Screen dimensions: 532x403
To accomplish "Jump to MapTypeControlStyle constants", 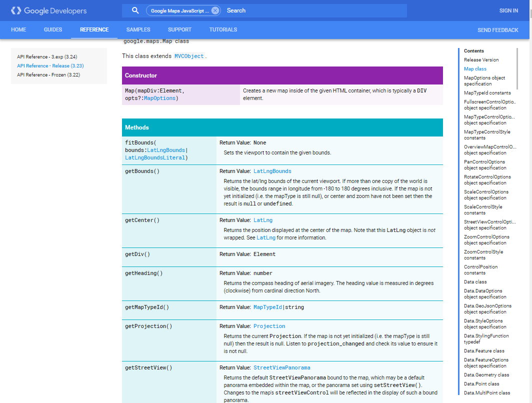I will 487,134.
